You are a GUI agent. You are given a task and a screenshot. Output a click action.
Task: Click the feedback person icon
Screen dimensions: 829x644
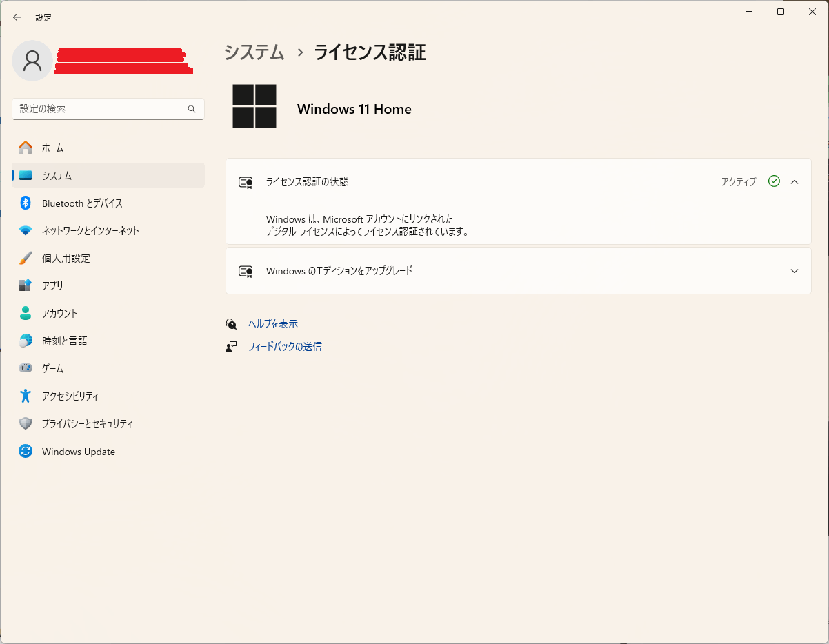pos(231,347)
